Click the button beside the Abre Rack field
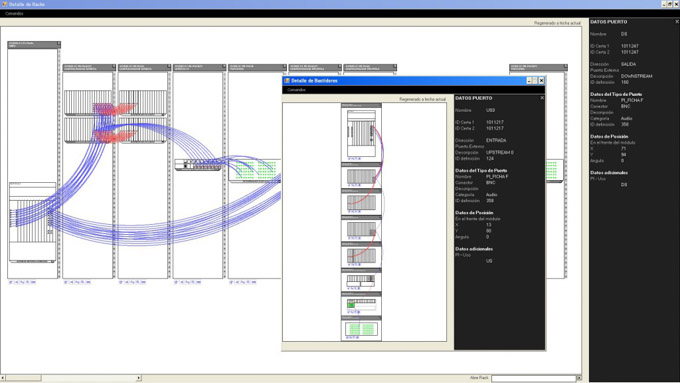This screenshot has height=383, width=680. [579, 378]
